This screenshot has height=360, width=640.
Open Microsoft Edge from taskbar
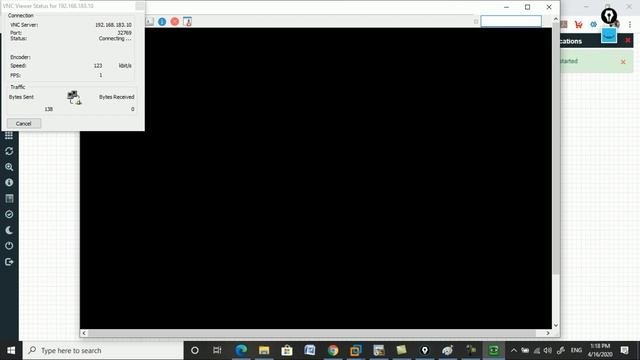pyautogui.click(x=241, y=350)
